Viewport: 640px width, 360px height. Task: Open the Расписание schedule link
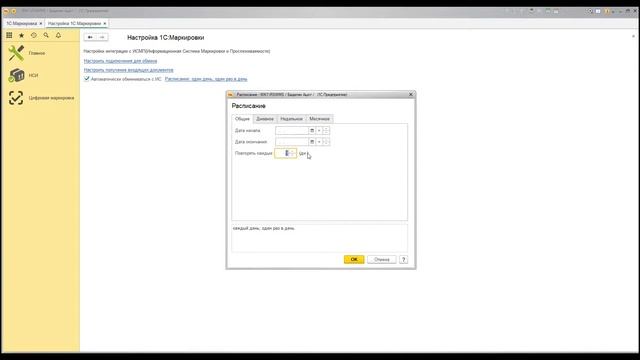point(206,79)
